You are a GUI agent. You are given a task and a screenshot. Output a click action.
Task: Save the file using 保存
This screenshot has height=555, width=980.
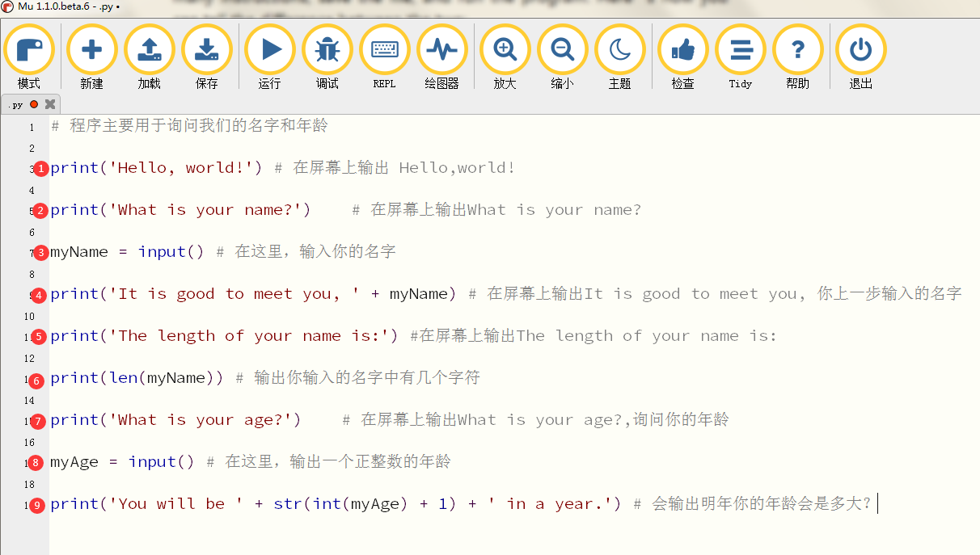click(207, 50)
